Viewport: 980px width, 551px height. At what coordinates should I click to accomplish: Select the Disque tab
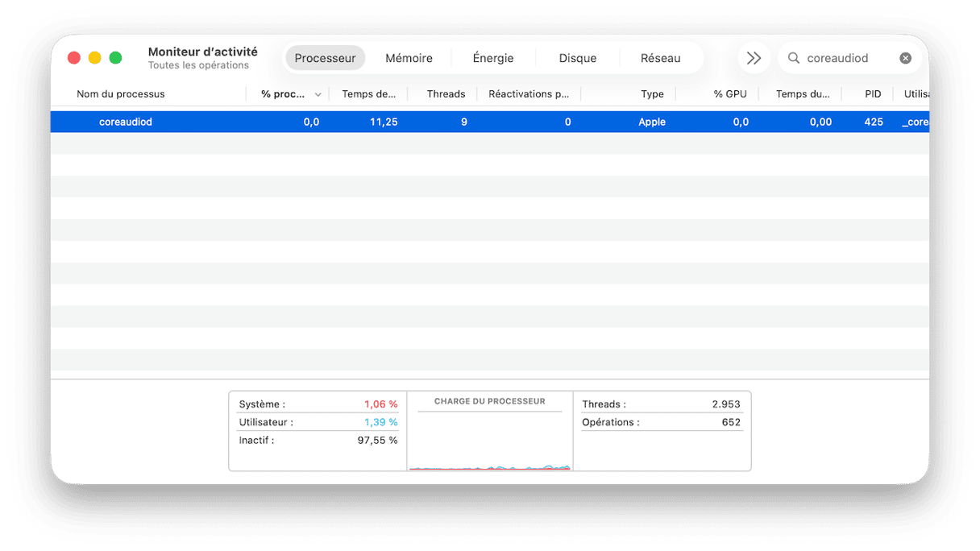(x=577, y=58)
